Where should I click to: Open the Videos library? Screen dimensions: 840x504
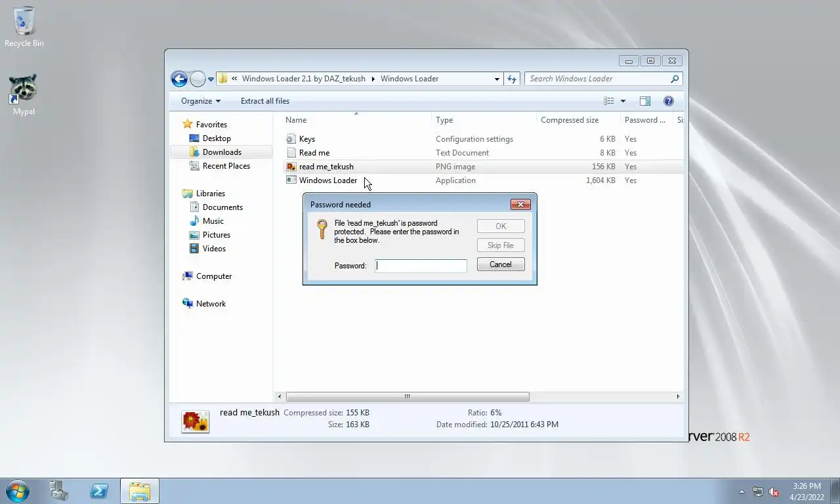214,249
